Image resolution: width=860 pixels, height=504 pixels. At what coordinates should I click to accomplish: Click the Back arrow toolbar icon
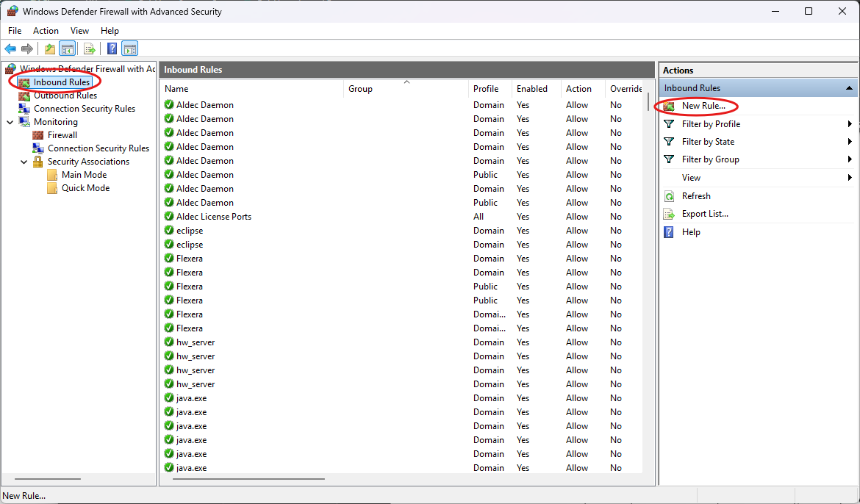coord(10,49)
